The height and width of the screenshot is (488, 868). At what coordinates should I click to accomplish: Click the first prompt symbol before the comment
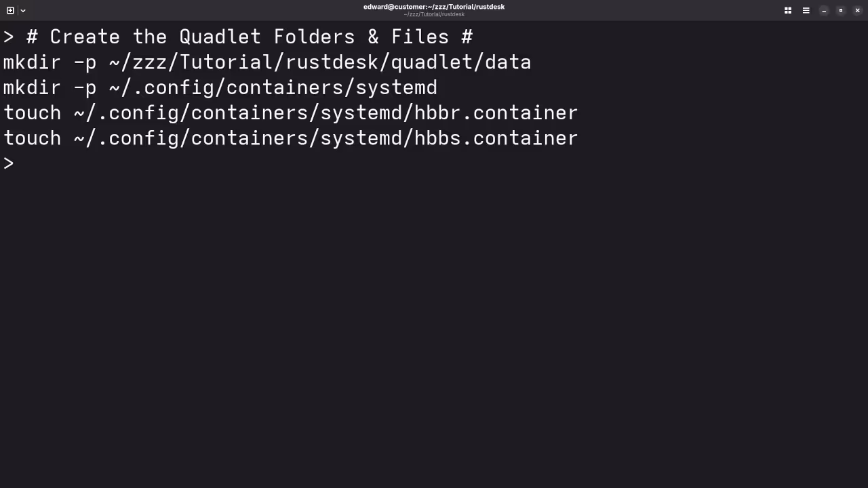(8, 37)
